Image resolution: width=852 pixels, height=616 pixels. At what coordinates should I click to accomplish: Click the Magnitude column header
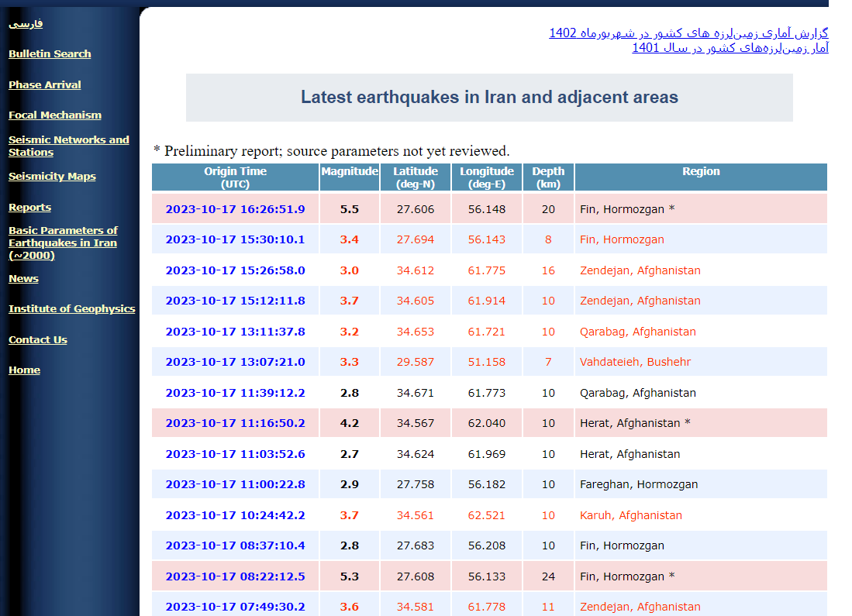tap(350, 172)
